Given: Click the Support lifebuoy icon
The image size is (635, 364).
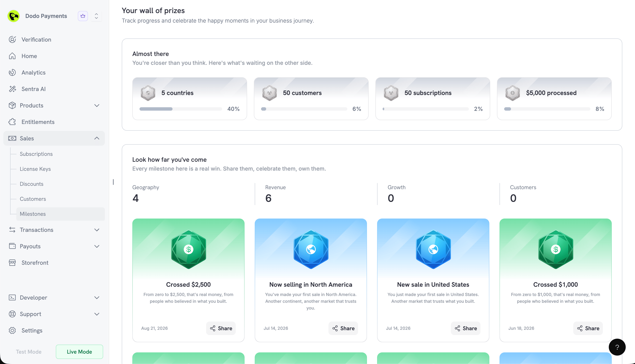Looking at the screenshot, I should (x=12, y=314).
